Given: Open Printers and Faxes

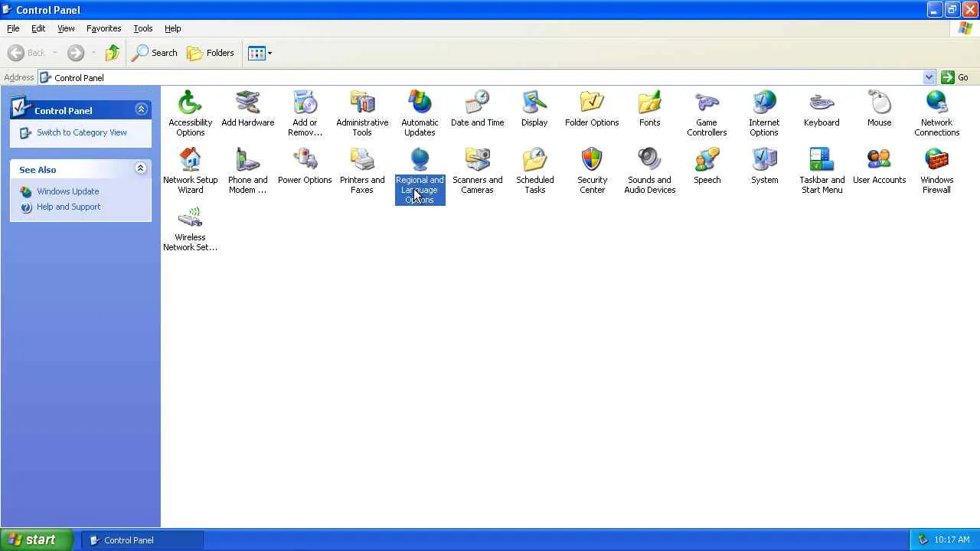Looking at the screenshot, I should click(362, 171).
